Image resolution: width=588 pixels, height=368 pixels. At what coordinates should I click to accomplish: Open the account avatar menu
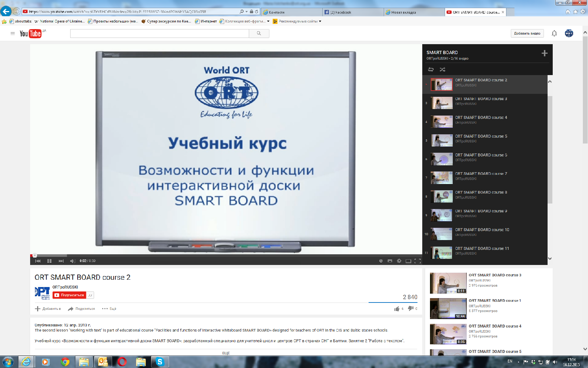pos(569,33)
